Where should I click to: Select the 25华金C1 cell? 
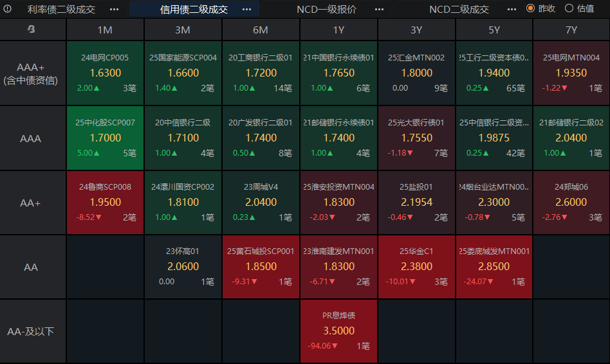pos(416,267)
